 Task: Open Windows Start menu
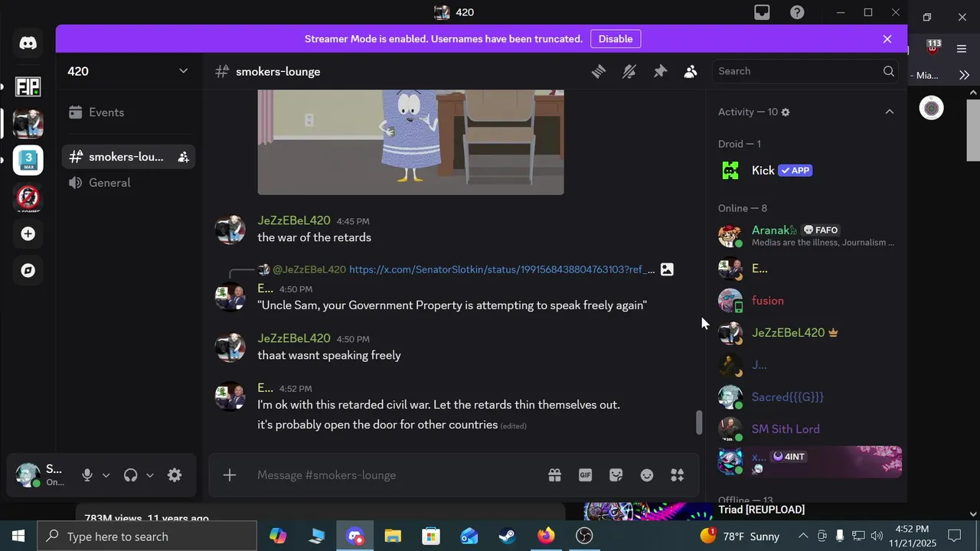click(18, 536)
